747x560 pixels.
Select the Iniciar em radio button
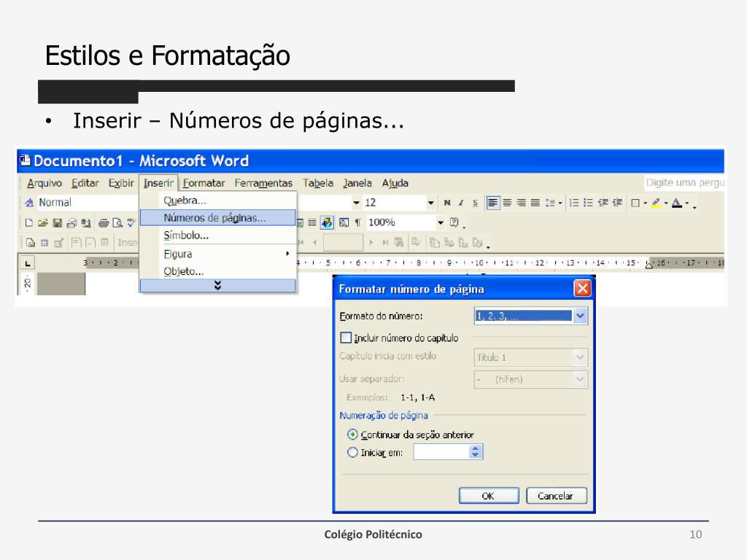pos(352,452)
